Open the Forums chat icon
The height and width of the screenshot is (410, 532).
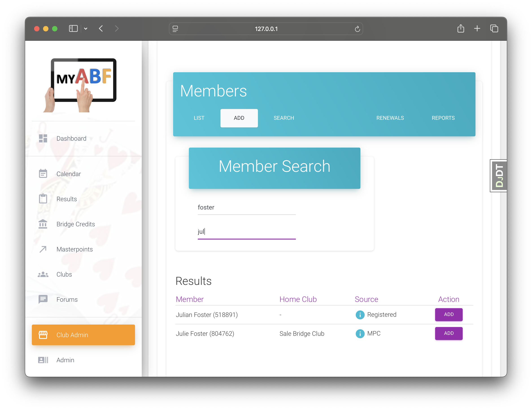coord(43,299)
